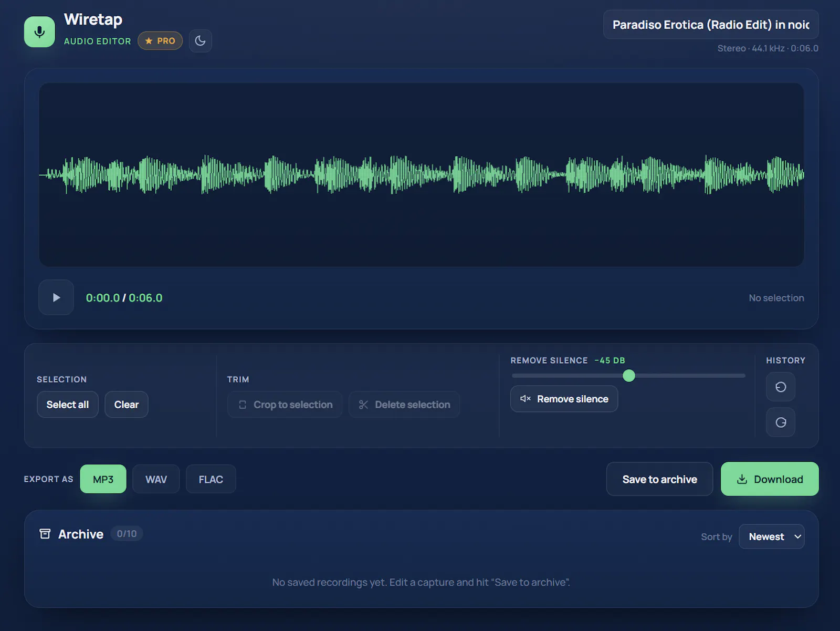Choose WAV export format
The image size is (840, 631).
156,479
